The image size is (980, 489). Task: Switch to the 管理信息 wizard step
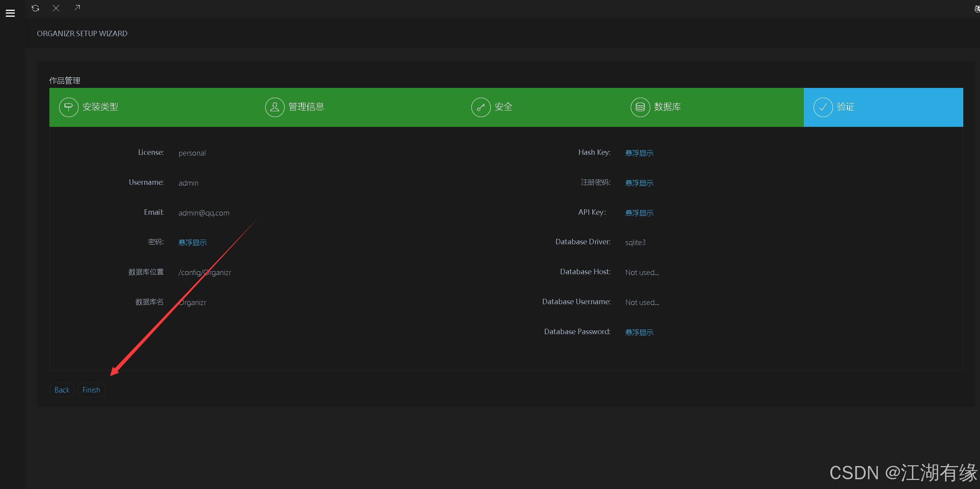tap(306, 107)
